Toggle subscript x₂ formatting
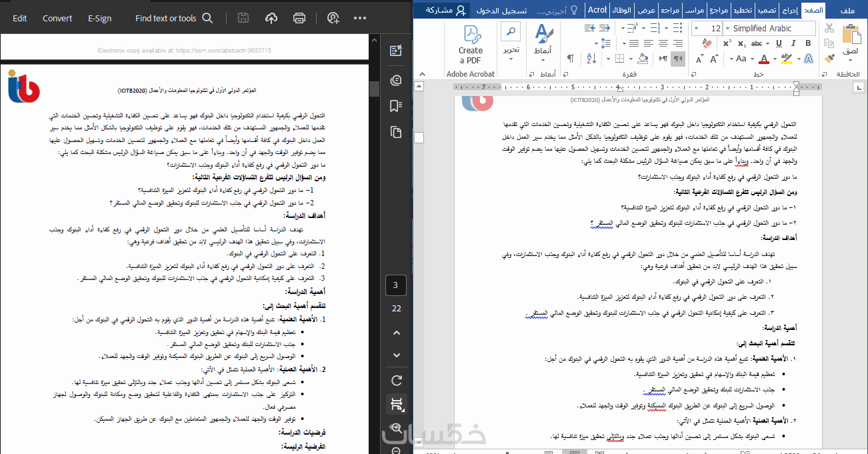This screenshot has width=868, height=454. pyautogui.click(x=742, y=43)
